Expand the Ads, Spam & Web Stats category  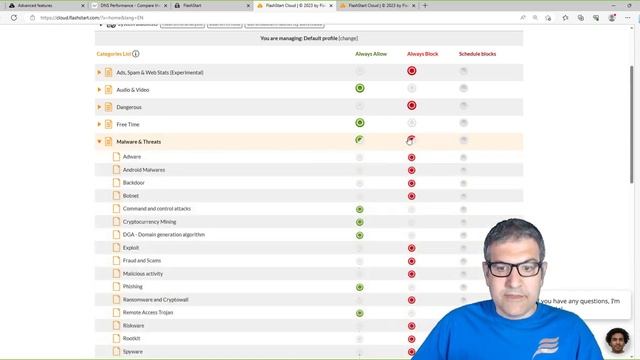click(99, 72)
